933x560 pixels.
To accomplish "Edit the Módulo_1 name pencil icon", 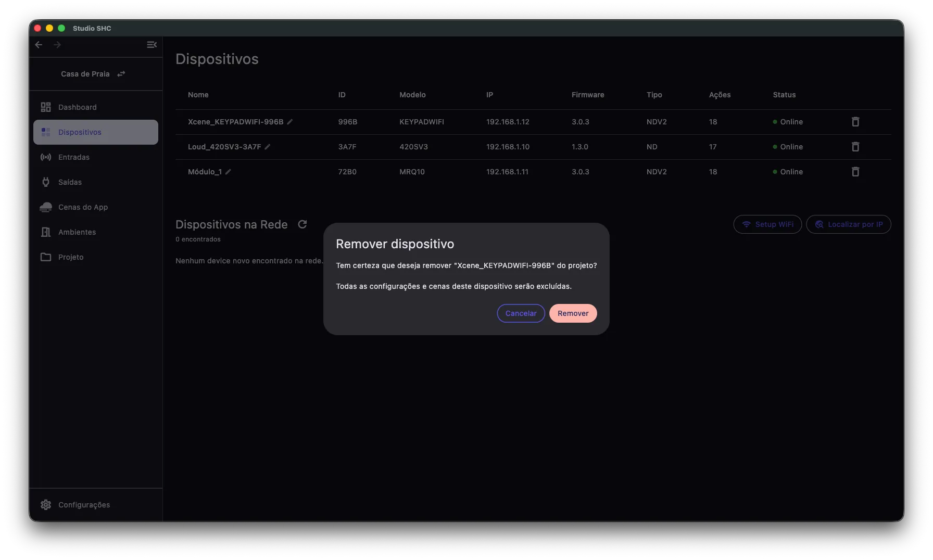I will tap(228, 172).
